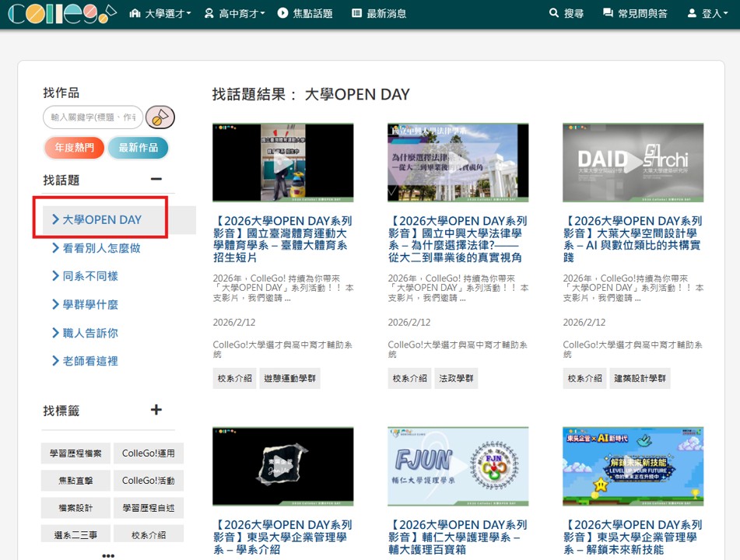The width and height of the screenshot is (740, 560).
Task: Open the 高中育才 dropdown menu
Action: point(234,14)
